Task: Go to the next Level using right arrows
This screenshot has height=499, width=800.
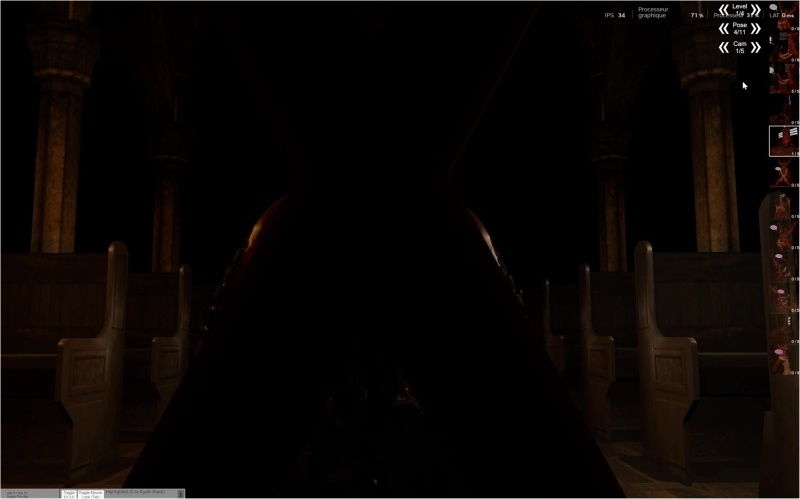Action: pyautogui.click(x=756, y=10)
